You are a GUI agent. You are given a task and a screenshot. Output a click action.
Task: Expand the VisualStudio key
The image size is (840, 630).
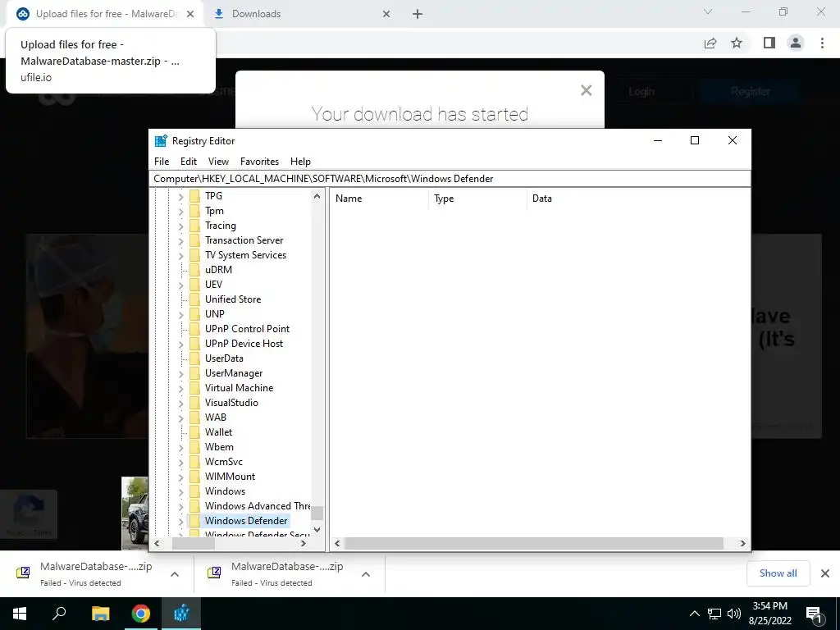(180, 403)
